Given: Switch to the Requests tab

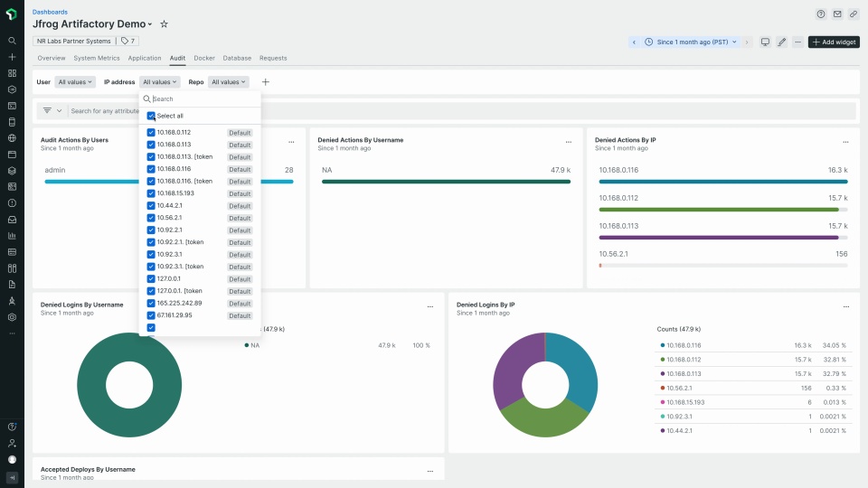Looking at the screenshot, I should [273, 58].
